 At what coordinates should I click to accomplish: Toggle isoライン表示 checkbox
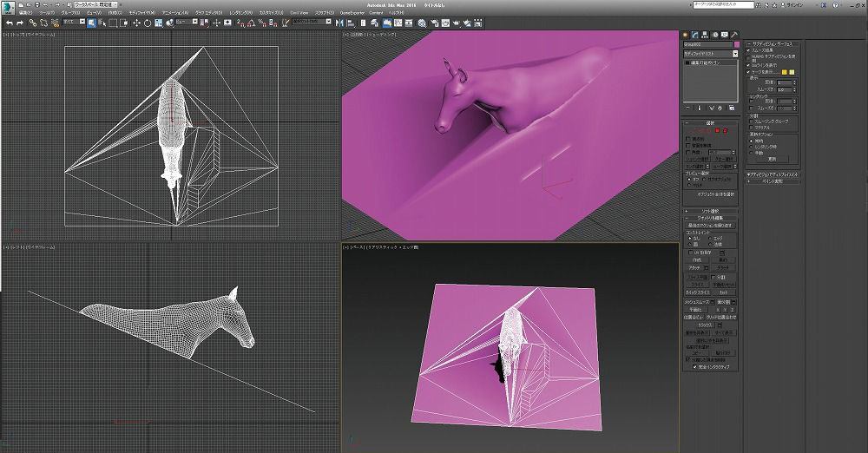click(x=748, y=65)
